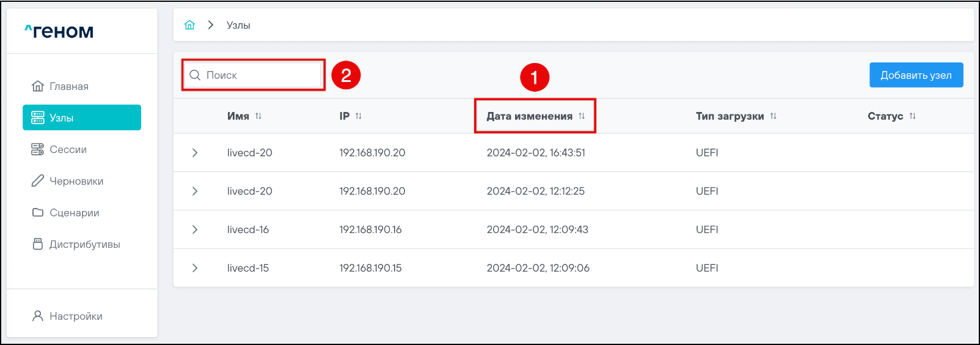Select Дистрибутивы in the sidebar

click(x=84, y=245)
